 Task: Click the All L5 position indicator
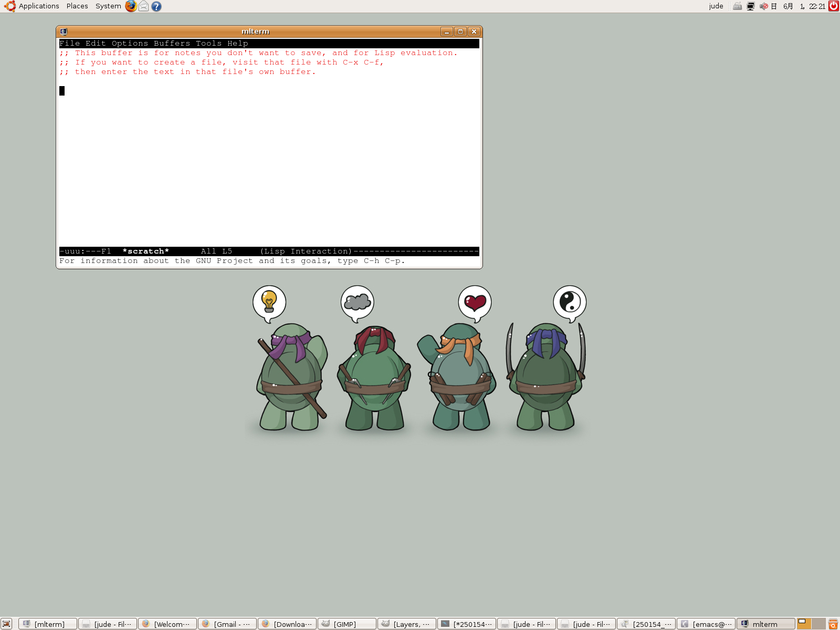[x=217, y=251]
